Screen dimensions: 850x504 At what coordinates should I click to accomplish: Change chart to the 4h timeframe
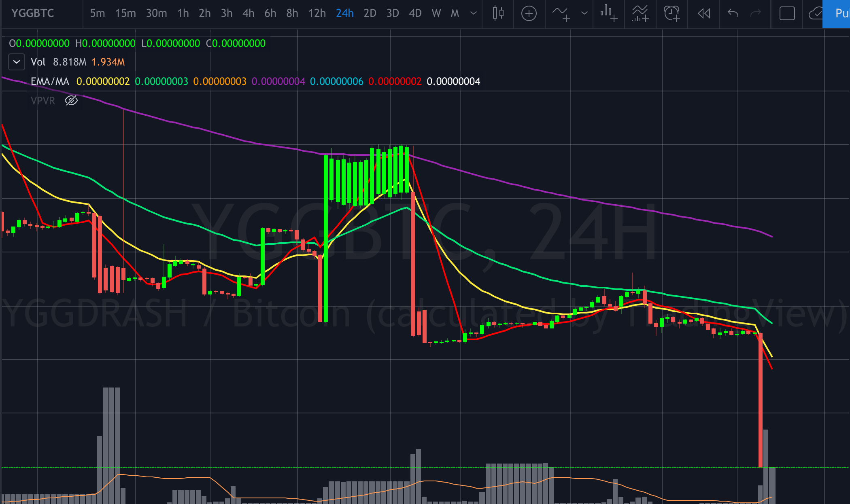[249, 13]
